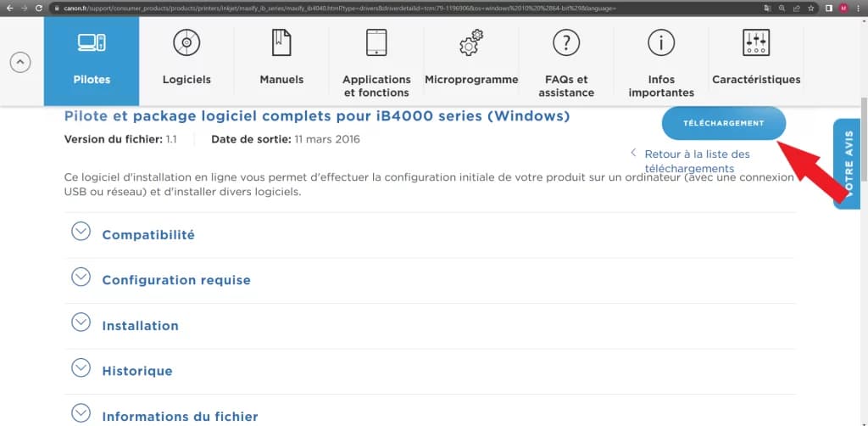Open FAQs et assistance tab
This screenshot has height=426, width=868.
pyautogui.click(x=565, y=61)
